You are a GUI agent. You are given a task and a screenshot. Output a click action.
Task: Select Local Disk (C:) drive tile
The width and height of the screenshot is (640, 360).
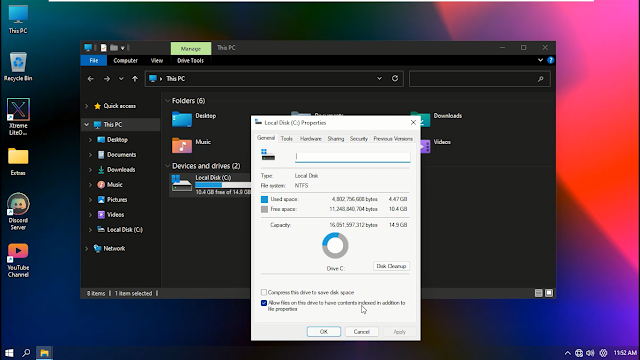(211, 184)
